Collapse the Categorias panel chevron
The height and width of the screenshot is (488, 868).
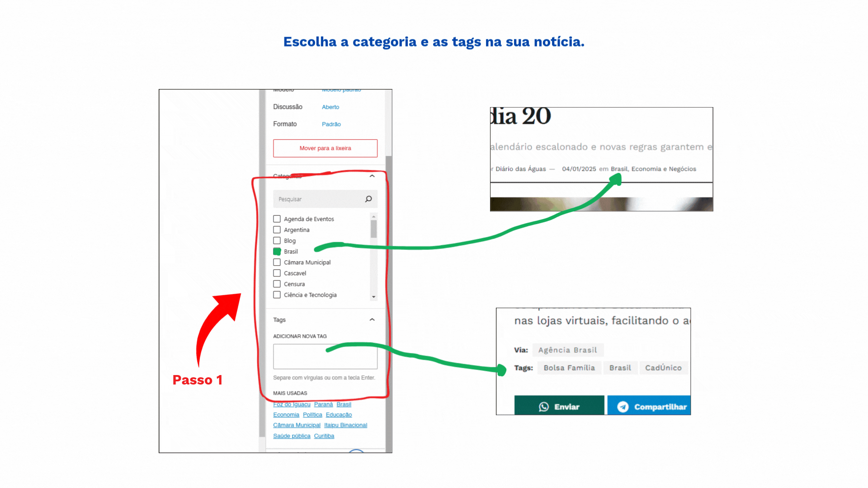tap(372, 176)
